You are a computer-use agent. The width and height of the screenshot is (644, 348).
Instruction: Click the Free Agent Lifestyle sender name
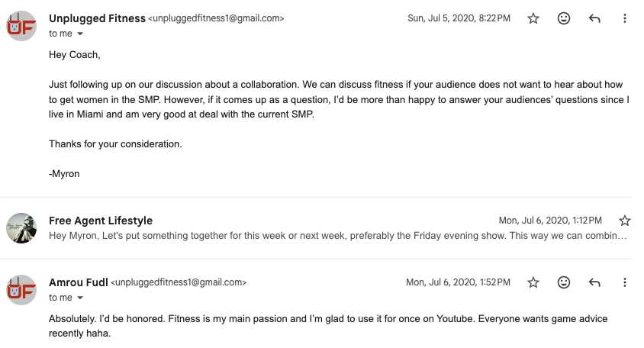[101, 221]
